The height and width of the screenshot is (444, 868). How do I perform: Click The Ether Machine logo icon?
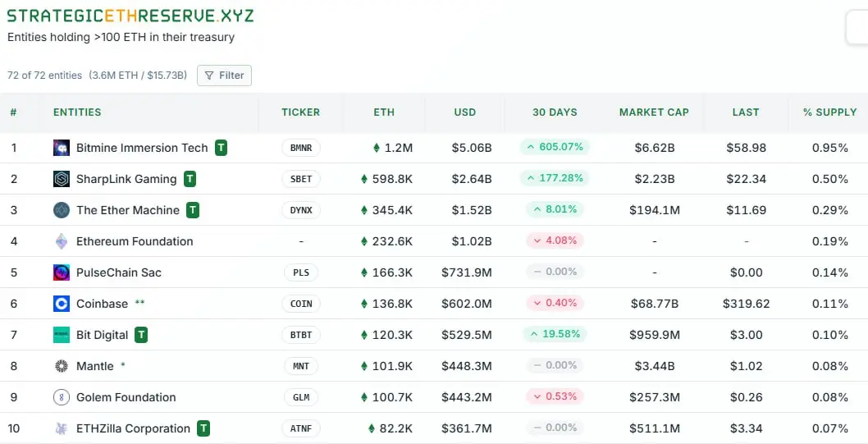(62, 210)
